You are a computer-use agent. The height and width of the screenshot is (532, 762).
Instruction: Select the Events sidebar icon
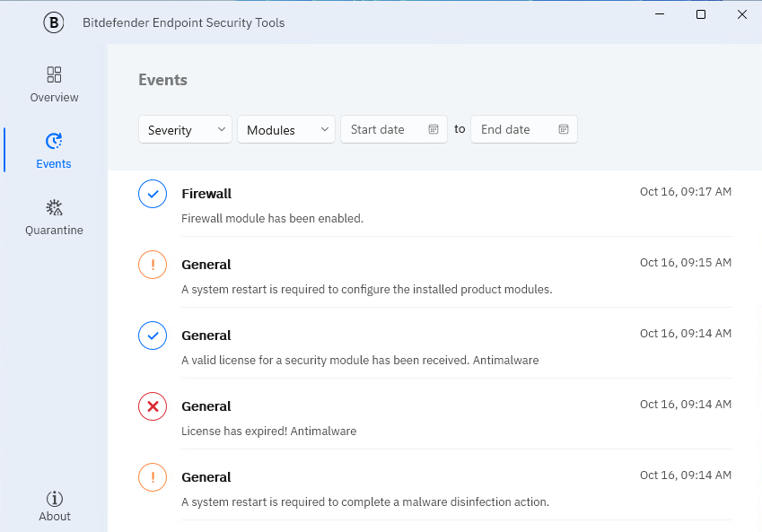pos(54,141)
